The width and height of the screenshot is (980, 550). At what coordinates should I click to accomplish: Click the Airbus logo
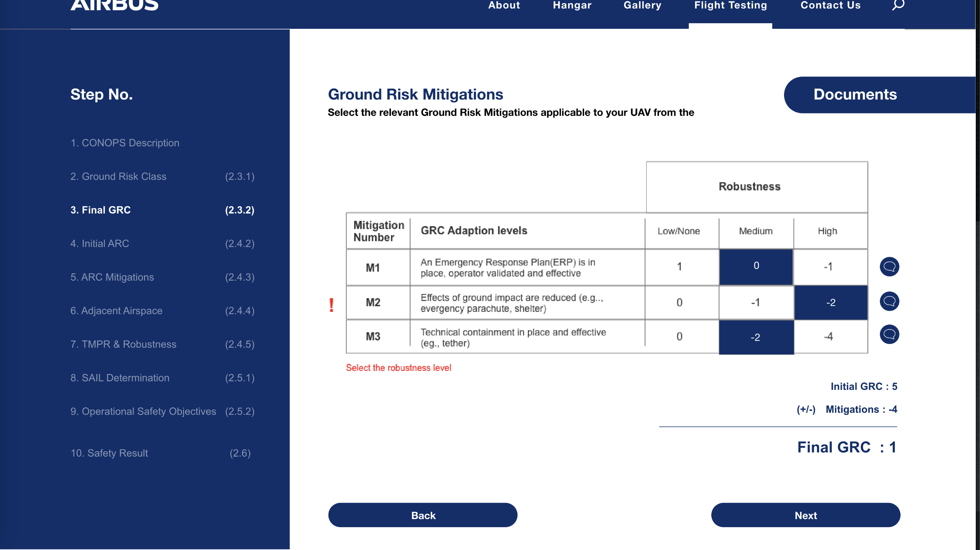coord(115,5)
